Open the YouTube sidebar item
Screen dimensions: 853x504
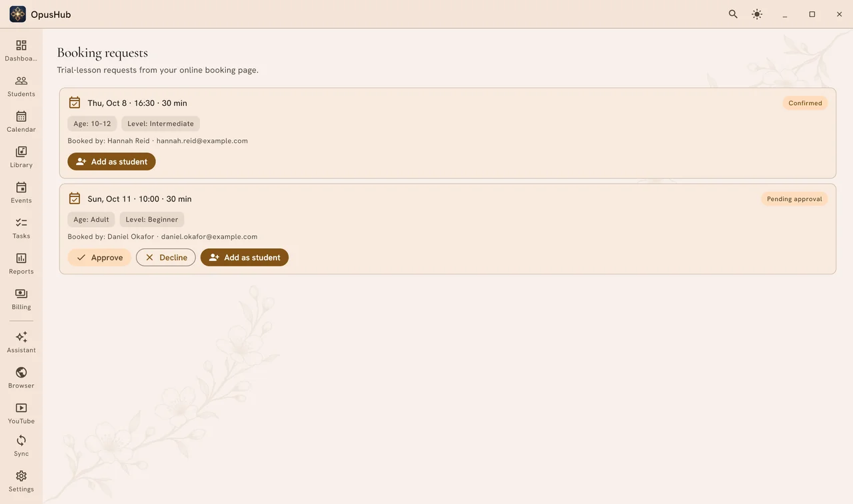(x=21, y=413)
